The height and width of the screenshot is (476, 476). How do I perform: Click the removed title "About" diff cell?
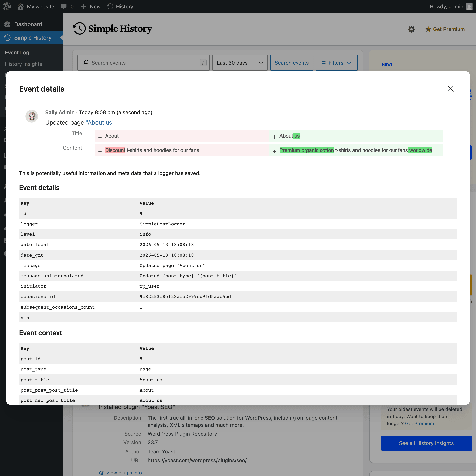(182, 136)
